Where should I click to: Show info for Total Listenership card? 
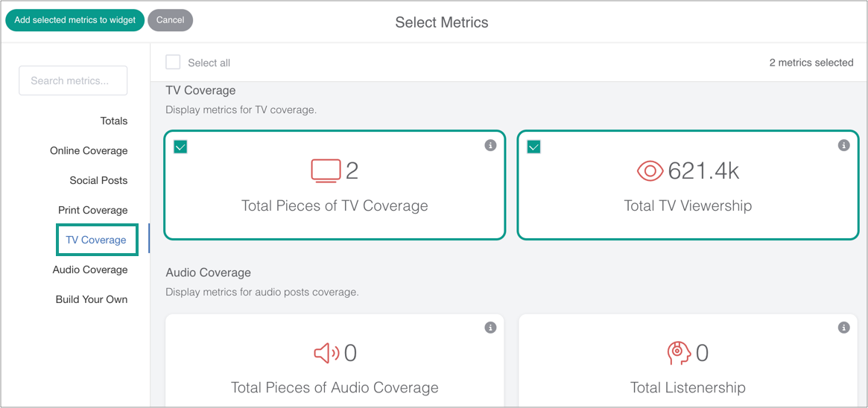point(843,328)
